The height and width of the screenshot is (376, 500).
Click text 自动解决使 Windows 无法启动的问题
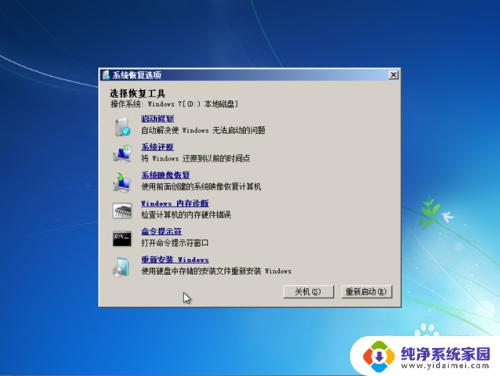[203, 130]
